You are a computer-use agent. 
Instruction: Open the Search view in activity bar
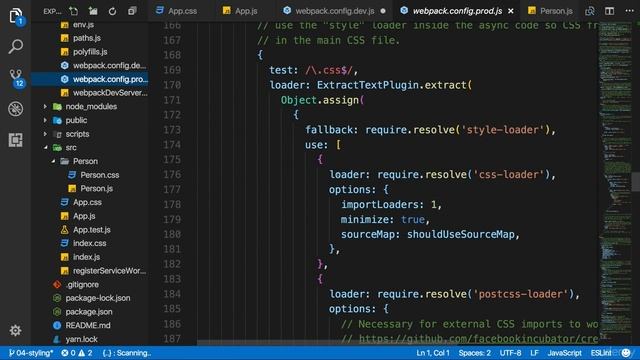coord(16,46)
